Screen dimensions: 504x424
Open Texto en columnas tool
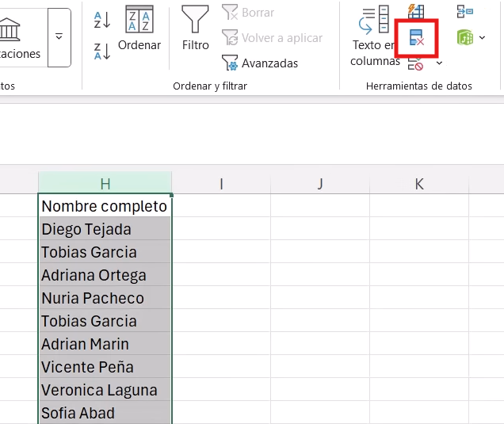click(375, 36)
